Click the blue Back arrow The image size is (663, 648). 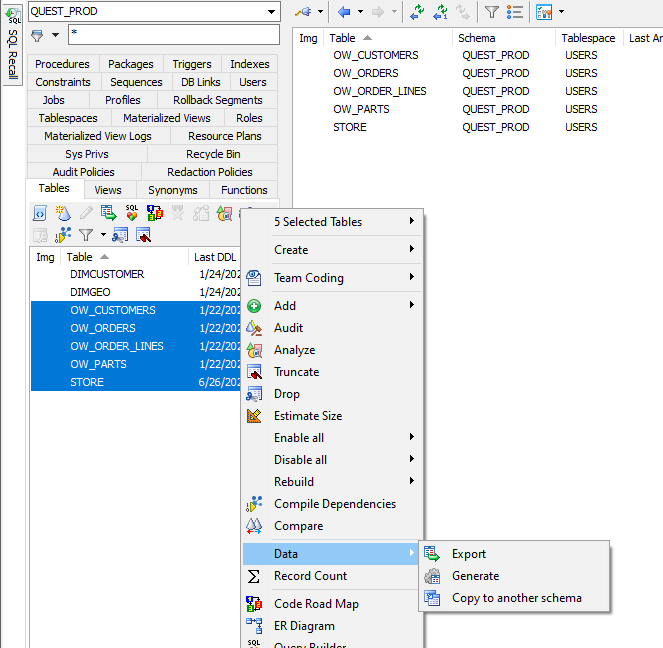point(344,12)
